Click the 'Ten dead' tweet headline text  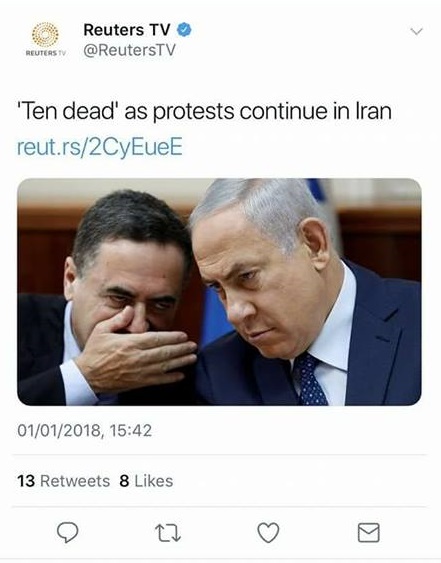pos(204,111)
